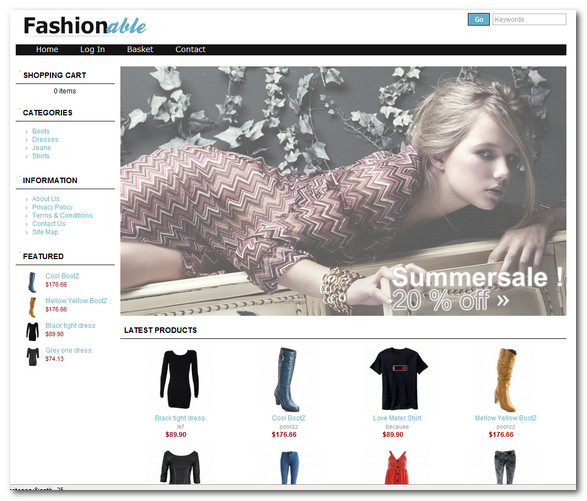Click the featured blue boot thumbnail
The height and width of the screenshot is (501, 587).
tap(33, 282)
